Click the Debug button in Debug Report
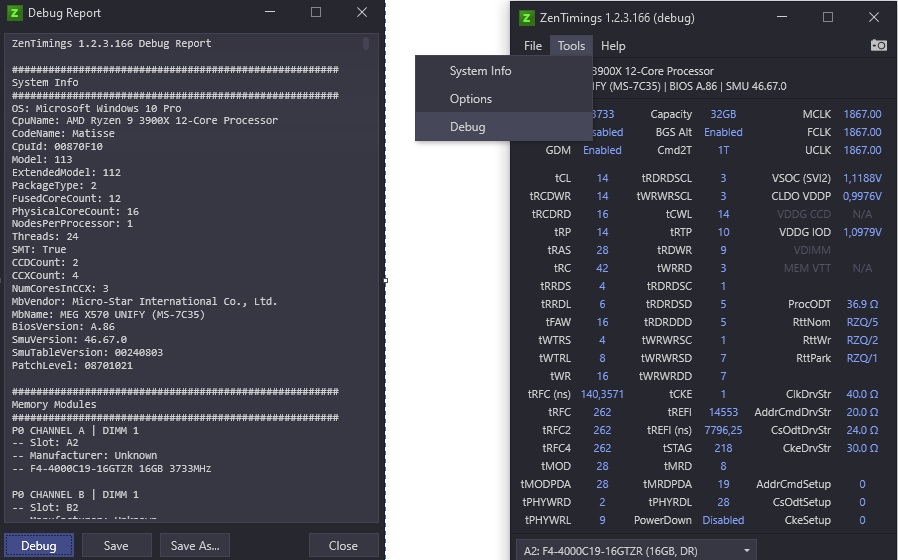This screenshot has width=898, height=560. coord(39,546)
